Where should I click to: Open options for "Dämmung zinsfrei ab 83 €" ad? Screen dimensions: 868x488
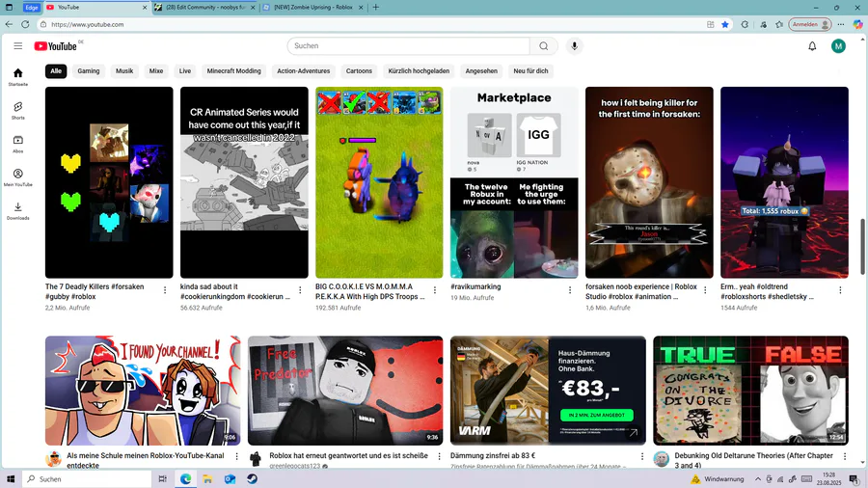[x=641, y=456]
